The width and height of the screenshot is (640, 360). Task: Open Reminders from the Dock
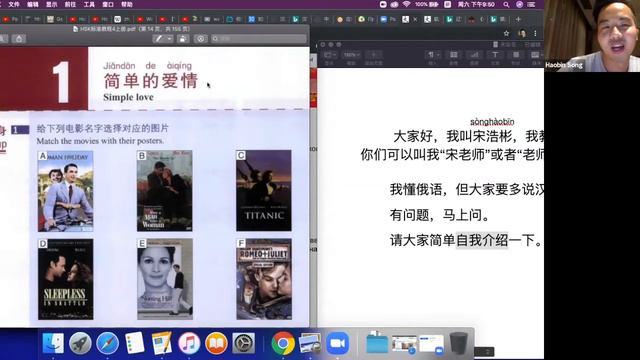(134, 343)
